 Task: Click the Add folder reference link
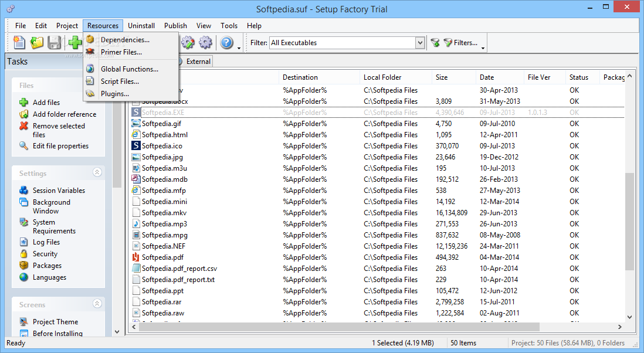pyautogui.click(x=65, y=114)
